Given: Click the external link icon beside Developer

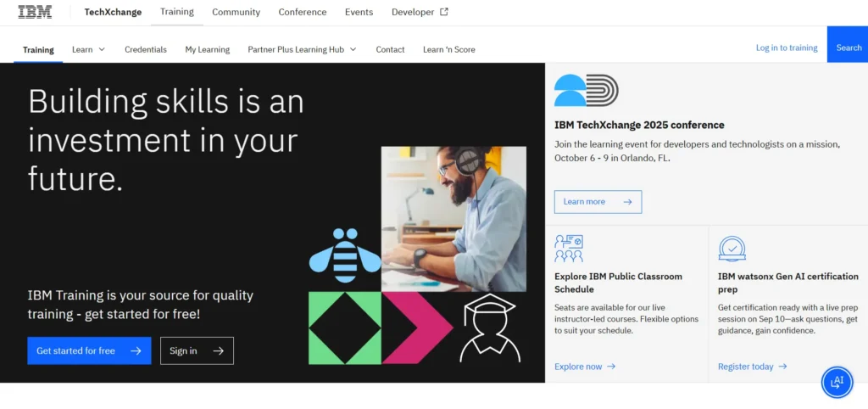Looking at the screenshot, I should pyautogui.click(x=444, y=12).
